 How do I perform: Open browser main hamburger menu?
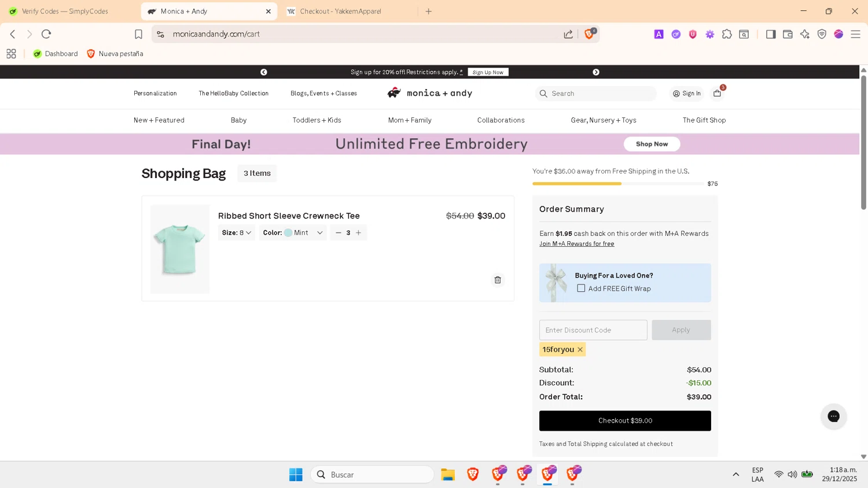point(855,34)
